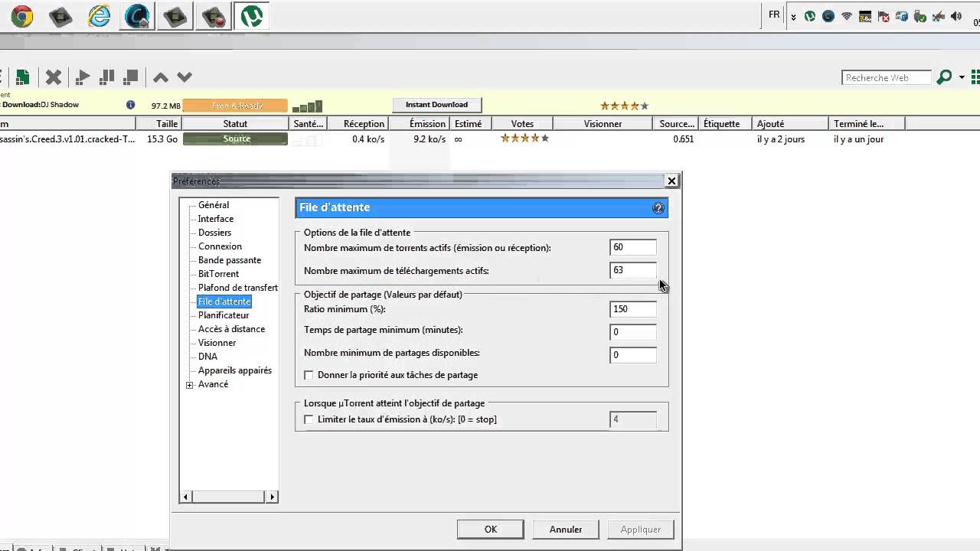980x551 pixels.
Task: Sort by the Émission column header
Action: (x=420, y=123)
